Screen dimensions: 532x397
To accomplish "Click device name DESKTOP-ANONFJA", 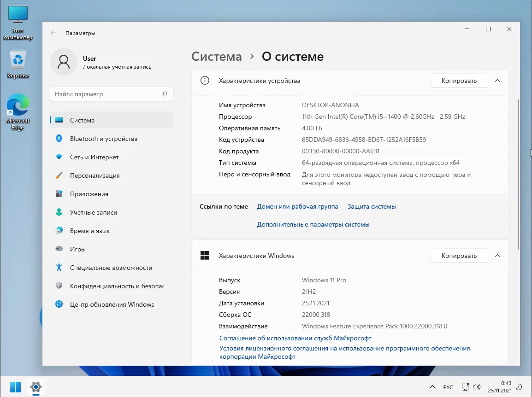I will click(x=330, y=105).
